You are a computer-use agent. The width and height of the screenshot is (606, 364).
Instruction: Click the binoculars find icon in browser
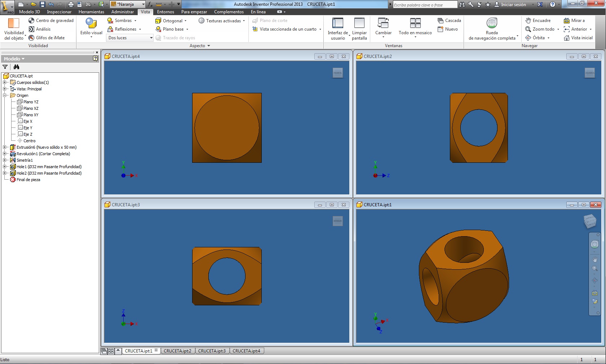(16, 67)
